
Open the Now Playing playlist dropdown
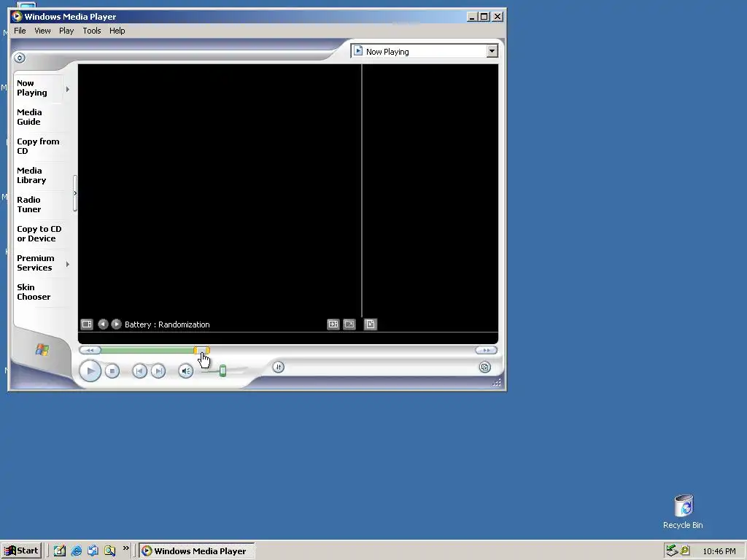point(492,51)
